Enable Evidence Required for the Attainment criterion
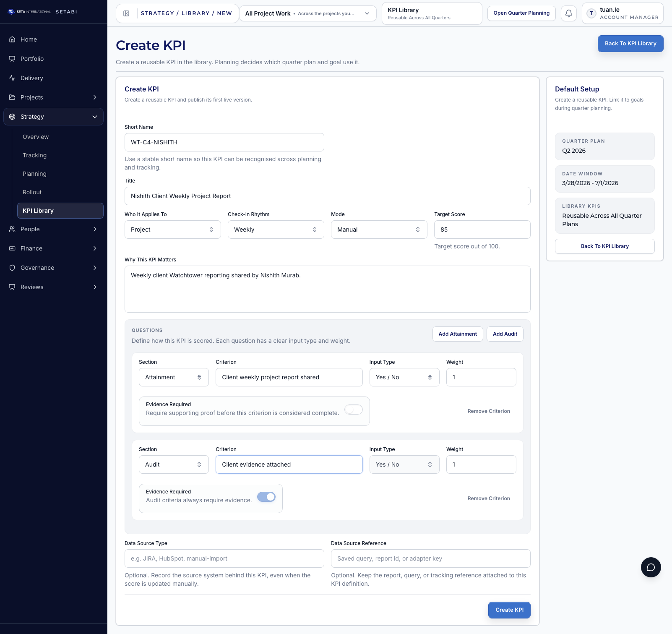The width and height of the screenshot is (672, 634). click(353, 409)
